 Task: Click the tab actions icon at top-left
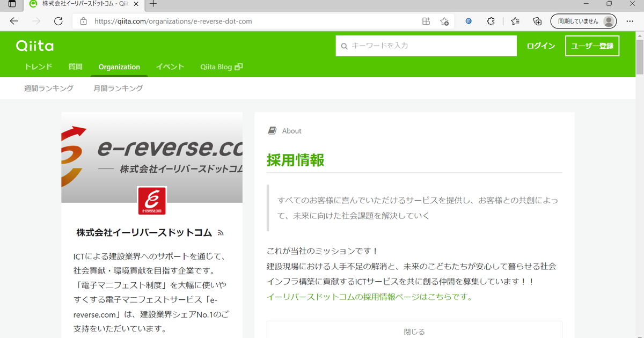coord(12,4)
